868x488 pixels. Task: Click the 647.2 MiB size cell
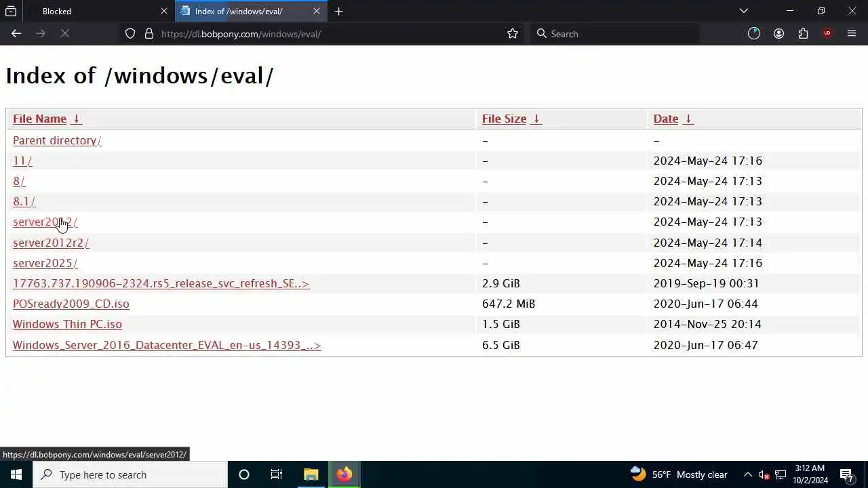click(509, 304)
